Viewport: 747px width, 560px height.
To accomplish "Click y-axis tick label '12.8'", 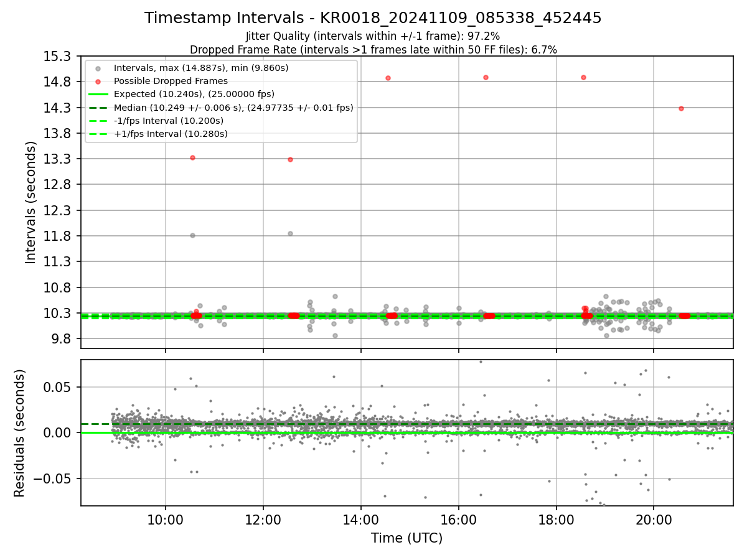I will click(59, 185).
